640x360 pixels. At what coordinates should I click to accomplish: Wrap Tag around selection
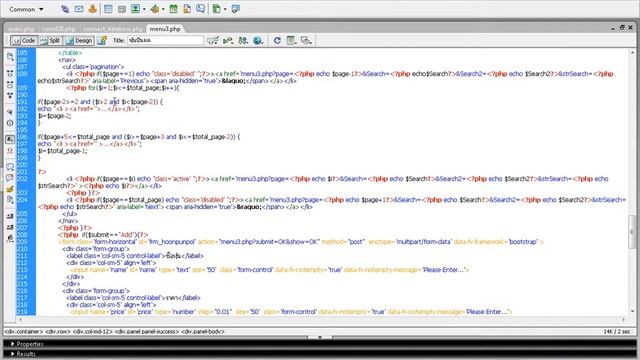pos(10,189)
